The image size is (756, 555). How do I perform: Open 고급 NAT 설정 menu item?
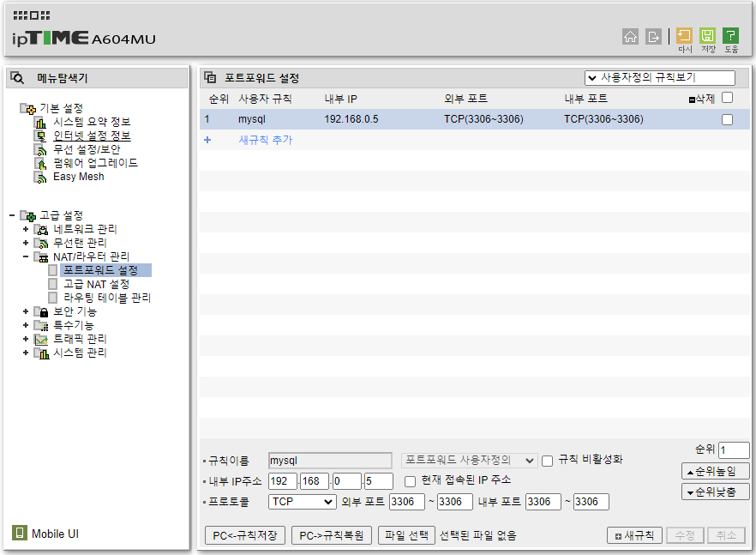click(x=96, y=284)
